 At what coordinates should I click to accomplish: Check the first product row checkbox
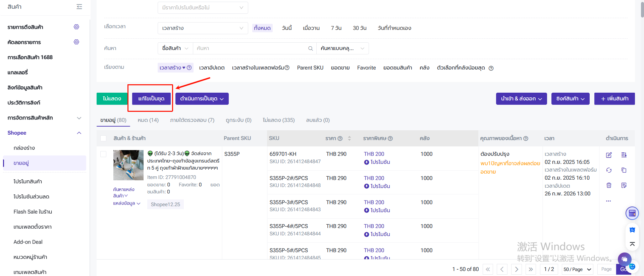click(103, 154)
